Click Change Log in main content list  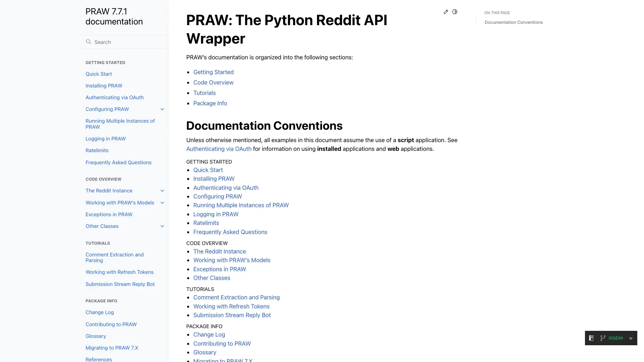(x=209, y=335)
